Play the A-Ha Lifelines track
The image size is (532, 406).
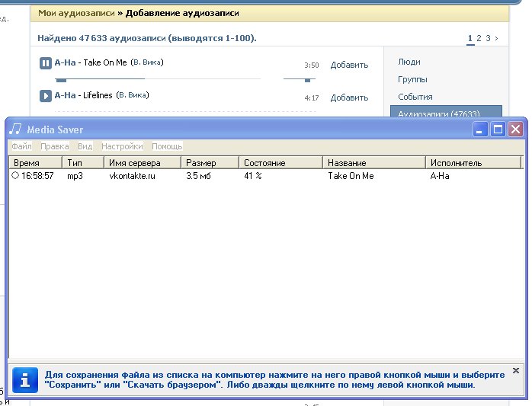coord(45,96)
